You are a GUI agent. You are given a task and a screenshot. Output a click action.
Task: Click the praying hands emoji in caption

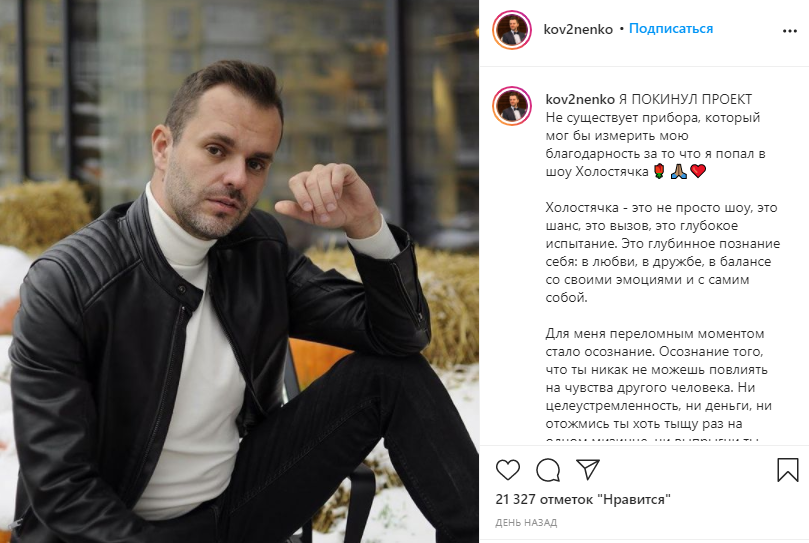pos(678,171)
